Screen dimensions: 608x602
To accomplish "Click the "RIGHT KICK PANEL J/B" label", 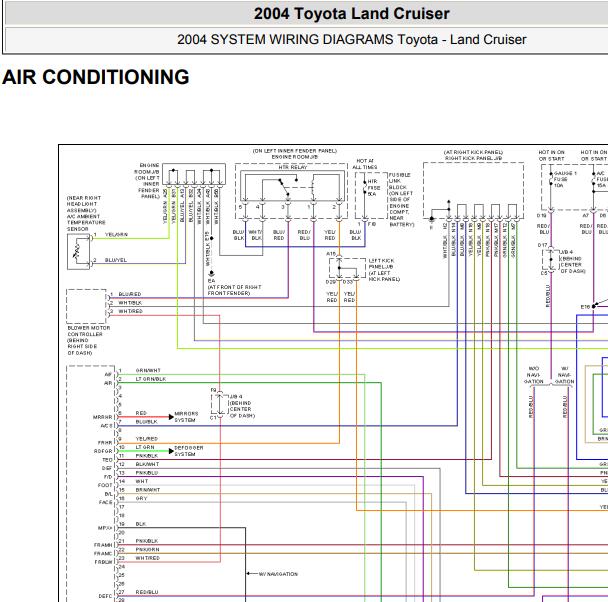I will pyautogui.click(x=473, y=158).
